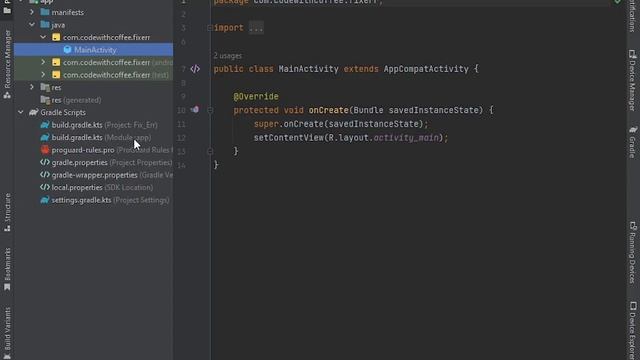Screen dimensions: 640x360
Task: Collapse the java folder
Action: [x=32, y=25]
